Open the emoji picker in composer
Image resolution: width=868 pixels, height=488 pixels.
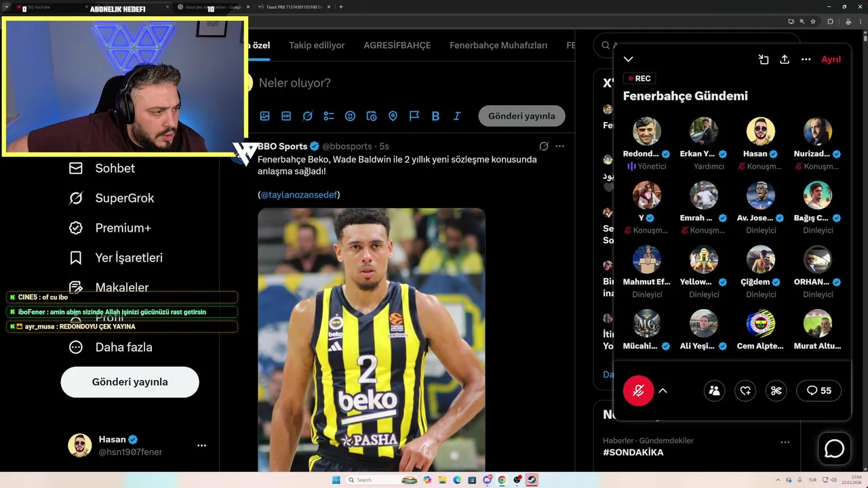pyautogui.click(x=350, y=116)
